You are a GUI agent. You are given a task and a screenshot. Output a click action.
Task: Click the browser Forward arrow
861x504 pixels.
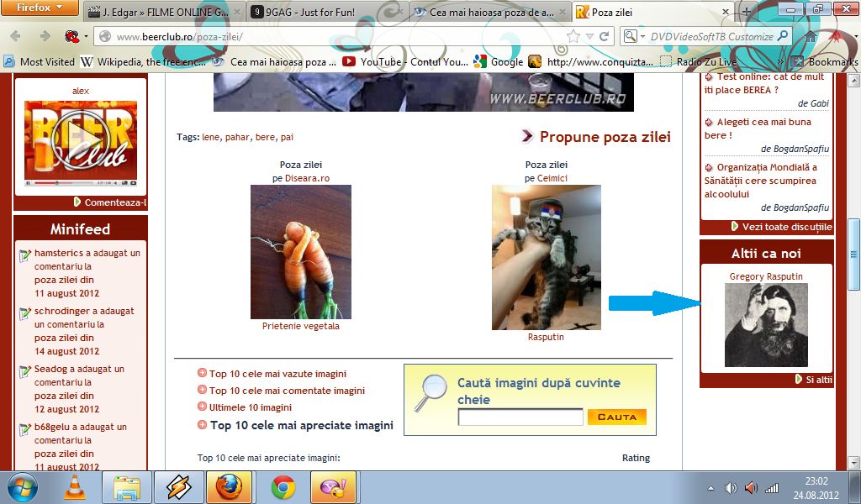pyautogui.click(x=45, y=37)
